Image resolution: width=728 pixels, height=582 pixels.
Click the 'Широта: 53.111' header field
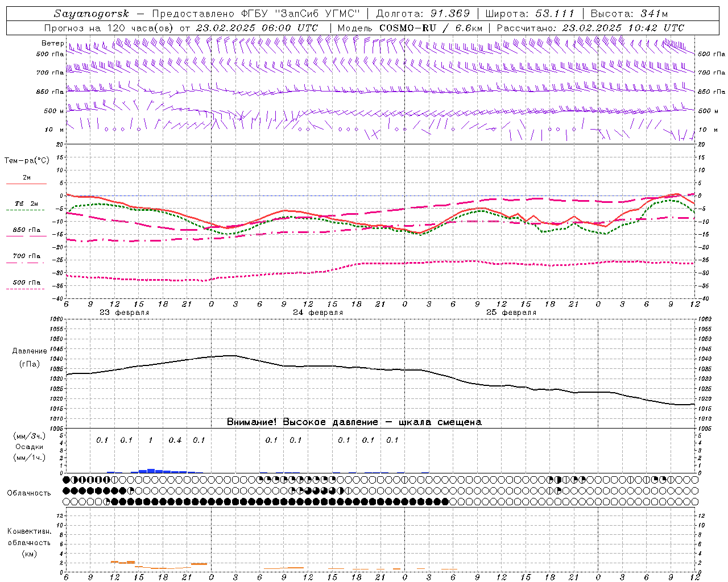(530, 13)
